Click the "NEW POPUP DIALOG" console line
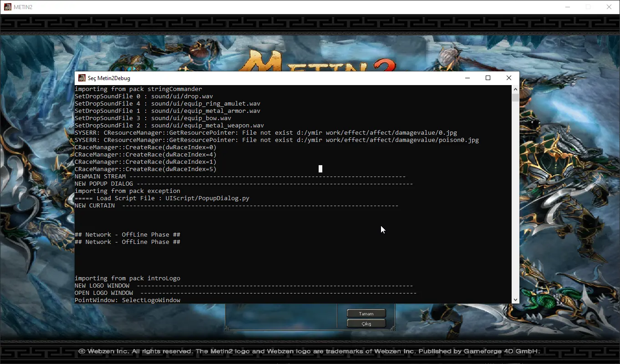Screen dimensions: 620x364 tap(104, 184)
